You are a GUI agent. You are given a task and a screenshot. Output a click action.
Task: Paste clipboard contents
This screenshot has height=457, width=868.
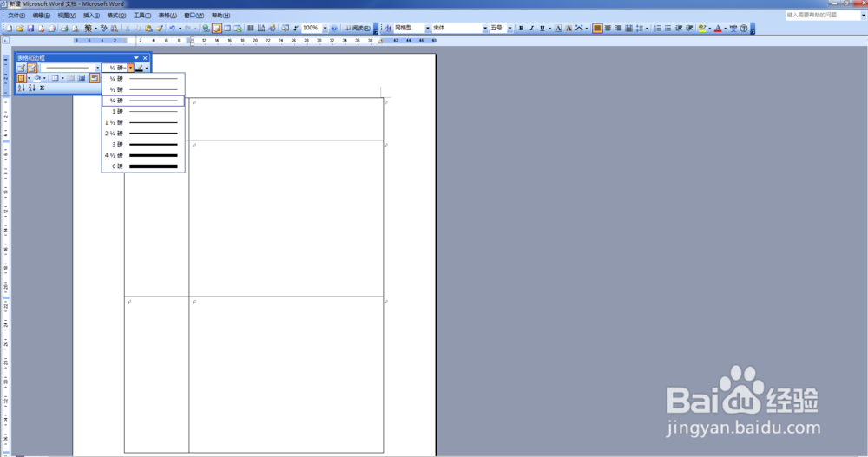coord(148,28)
